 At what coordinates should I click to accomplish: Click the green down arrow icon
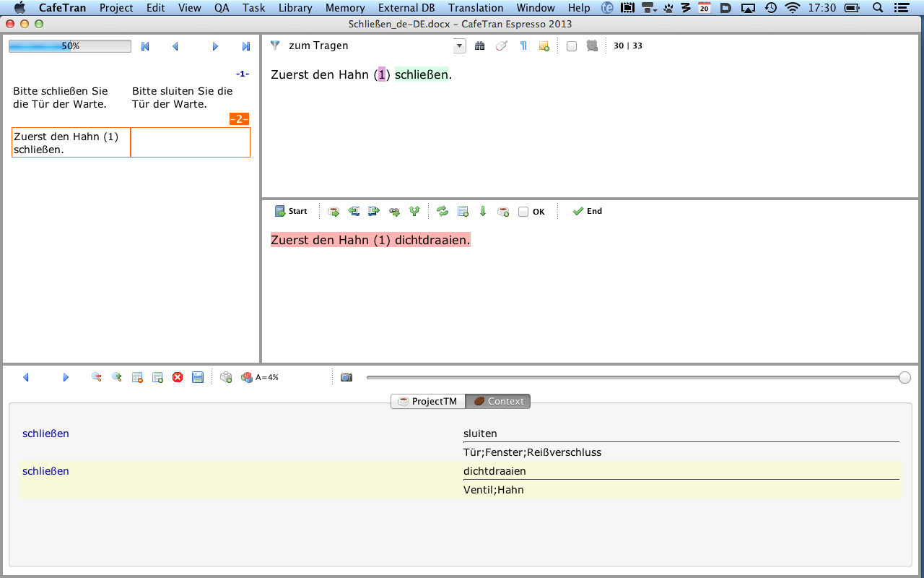(x=483, y=212)
